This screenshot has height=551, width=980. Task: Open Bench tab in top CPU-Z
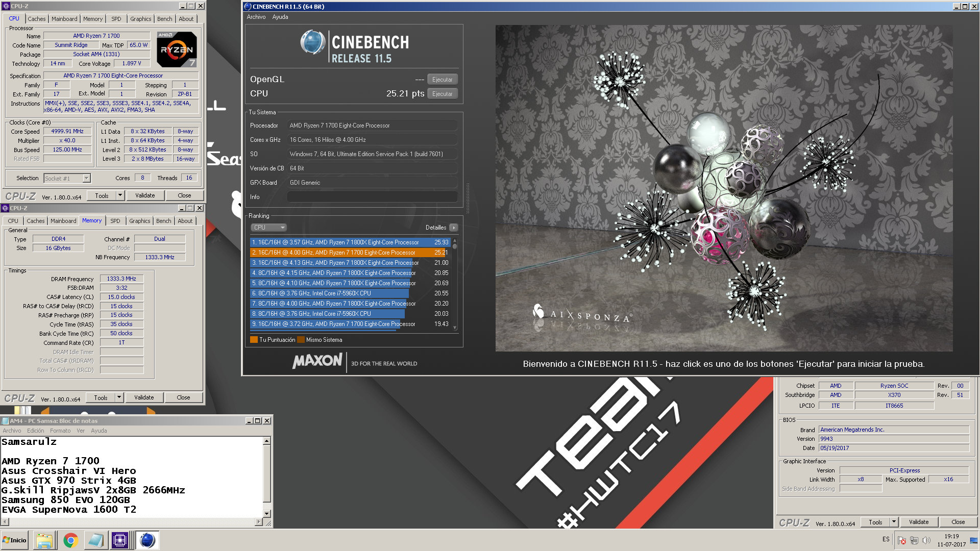pyautogui.click(x=165, y=19)
